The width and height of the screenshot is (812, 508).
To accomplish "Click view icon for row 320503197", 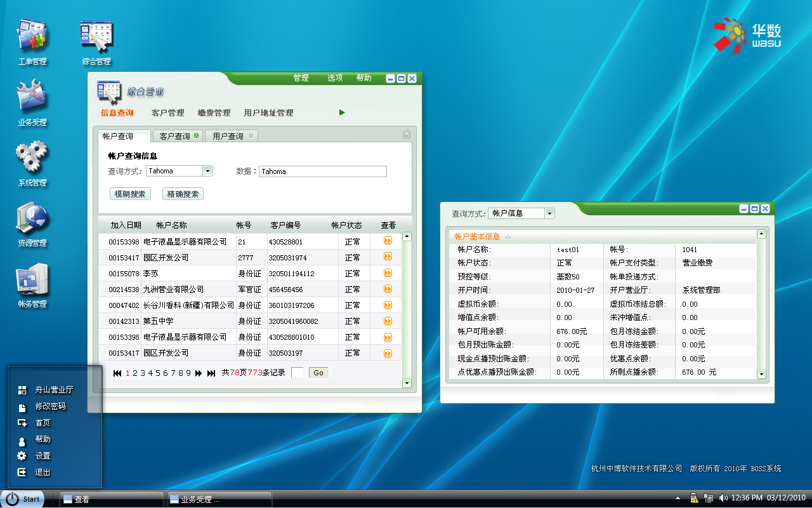I will tap(388, 352).
